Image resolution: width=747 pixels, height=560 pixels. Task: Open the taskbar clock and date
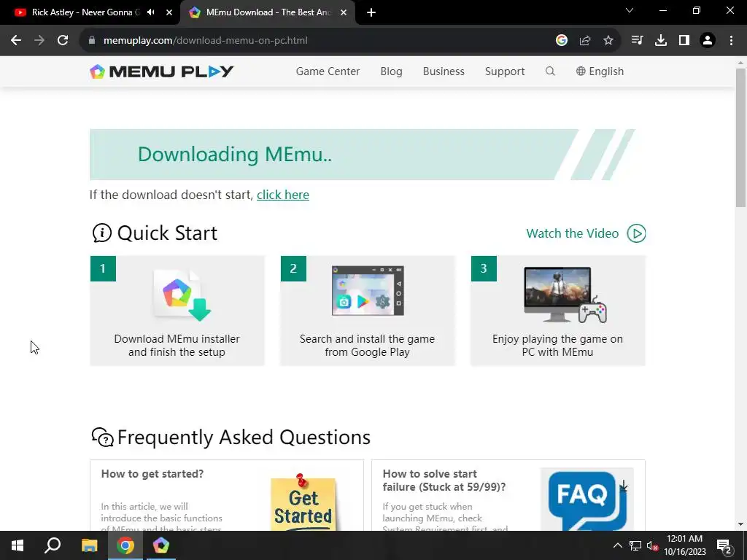tap(684, 545)
